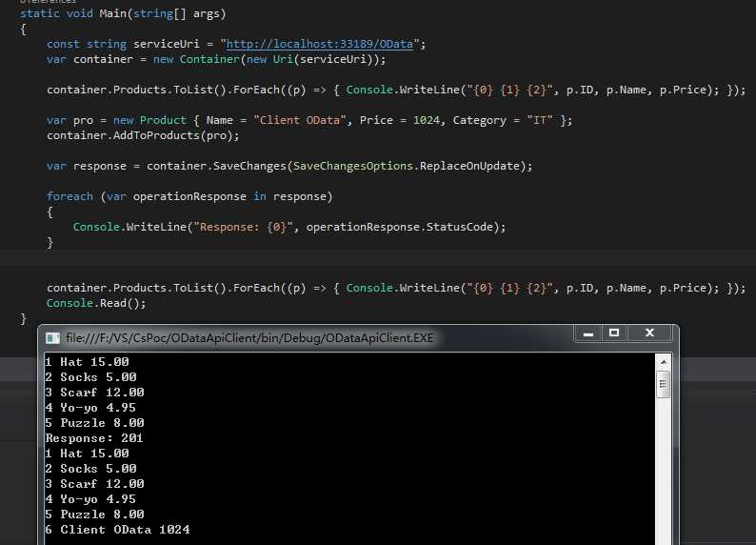Click "6 Client OData 1024" console line
The width and height of the screenshot is (756, 545).
(x=117, y=530)
